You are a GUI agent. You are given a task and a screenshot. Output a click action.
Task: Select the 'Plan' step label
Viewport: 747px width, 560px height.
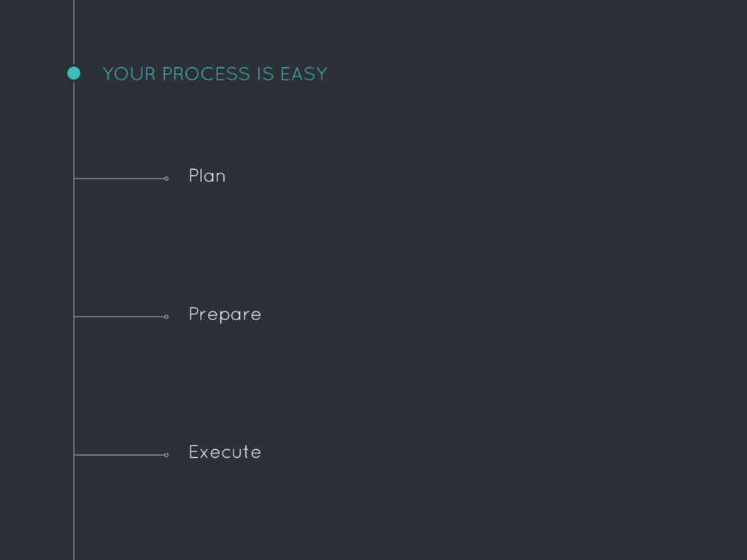click(207, 176)
